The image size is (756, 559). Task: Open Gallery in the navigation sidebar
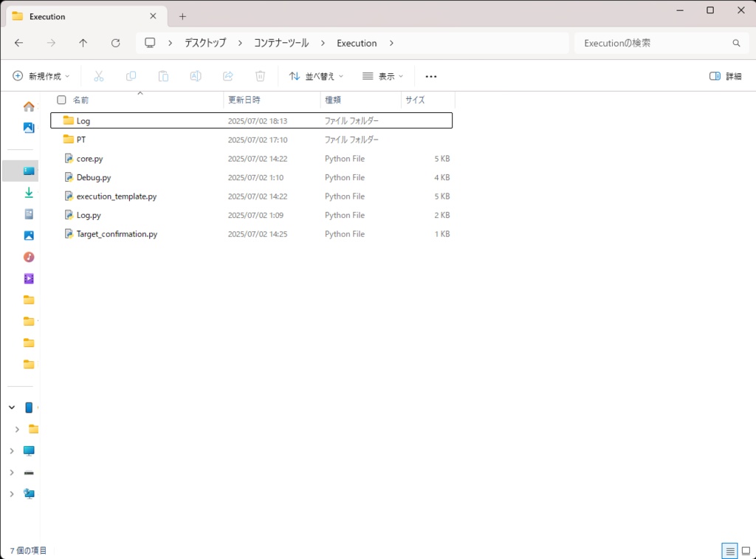(29, 128)
